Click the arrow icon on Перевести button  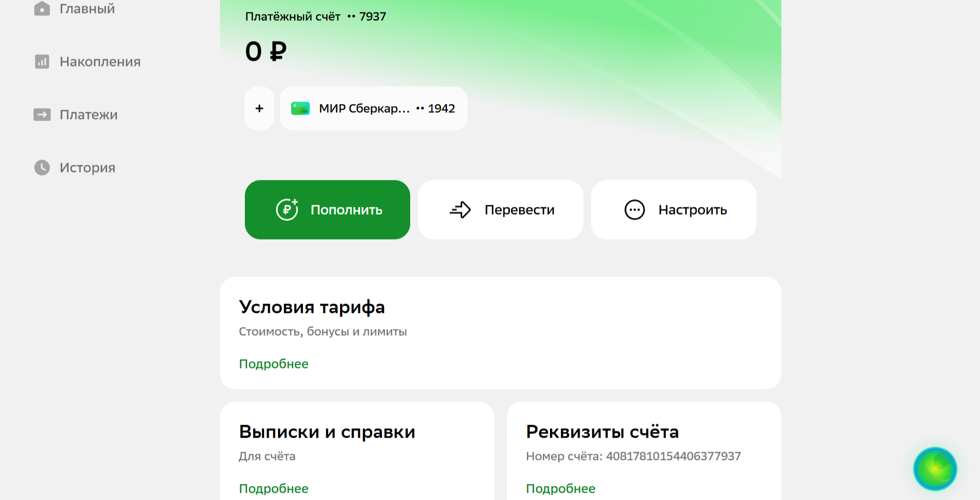point(460,210)
